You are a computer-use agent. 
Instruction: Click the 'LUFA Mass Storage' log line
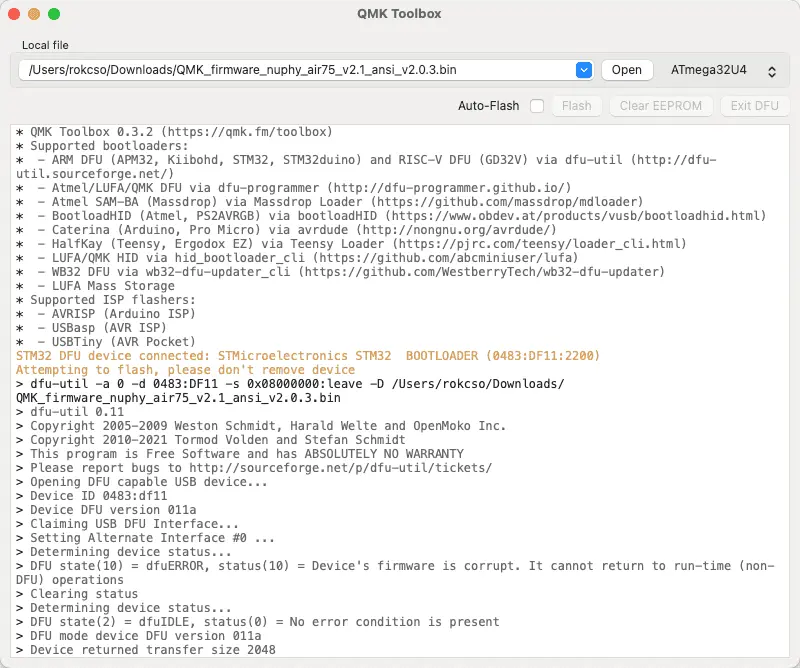95,286
